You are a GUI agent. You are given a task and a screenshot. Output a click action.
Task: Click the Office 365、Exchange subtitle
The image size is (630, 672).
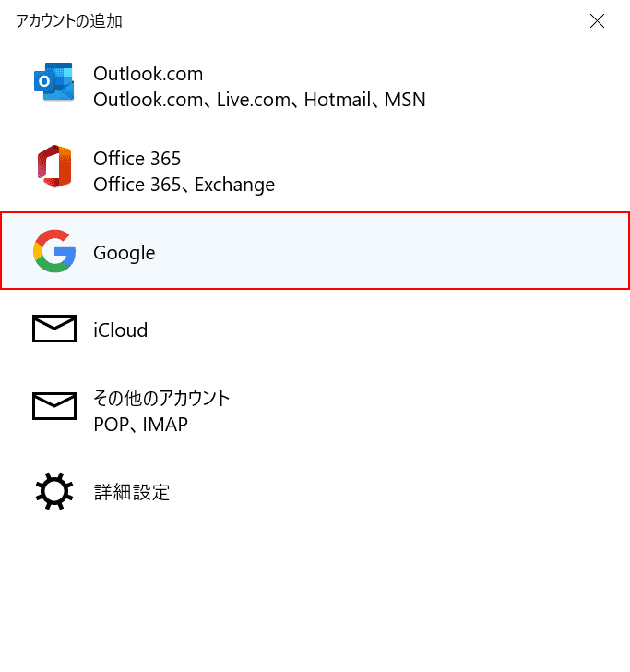[x=184, y=185]
